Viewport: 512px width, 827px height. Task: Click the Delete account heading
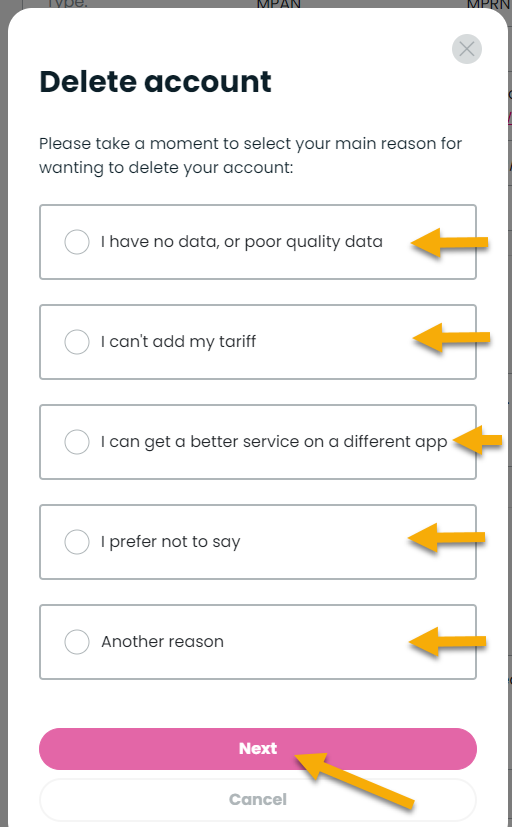click(x=155, y=82)
